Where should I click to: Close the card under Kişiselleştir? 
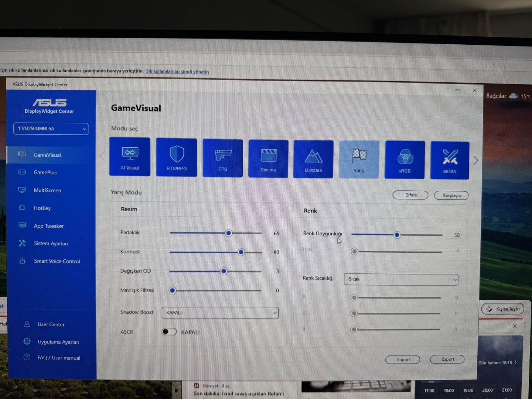coord(515,326)
